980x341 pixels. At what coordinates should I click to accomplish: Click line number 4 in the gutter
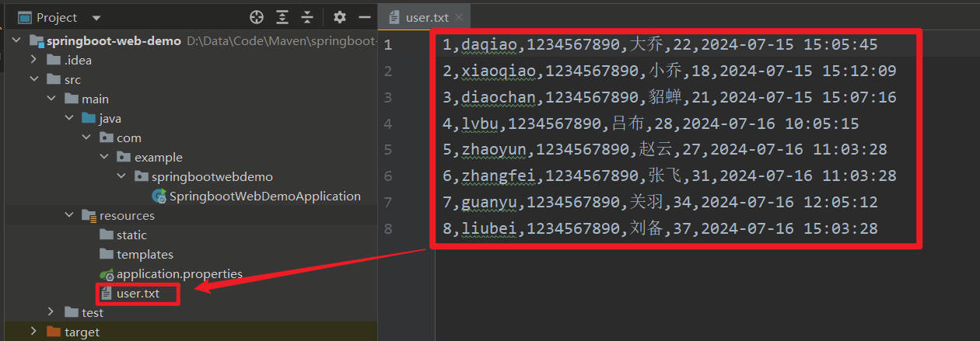click(387, 124)
